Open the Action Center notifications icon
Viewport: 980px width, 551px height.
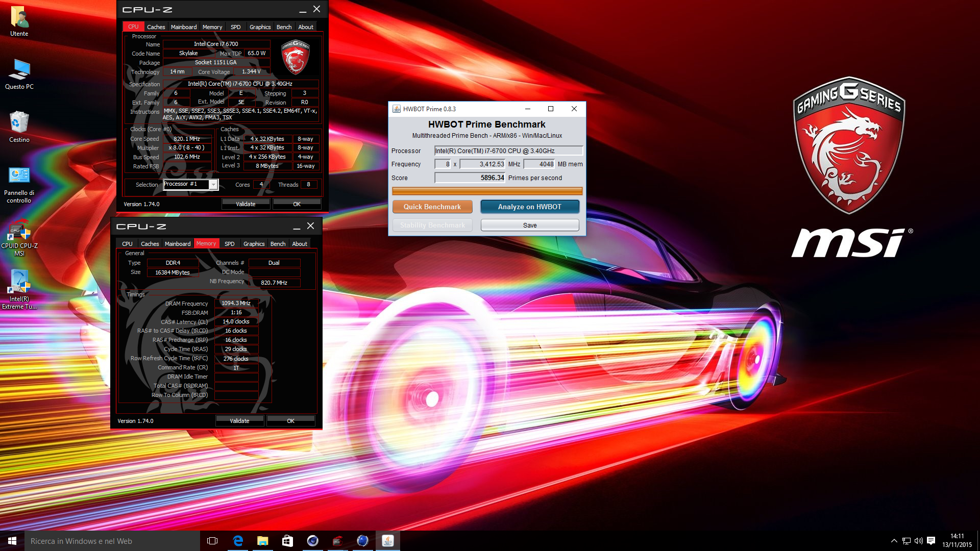pos(931,541)
